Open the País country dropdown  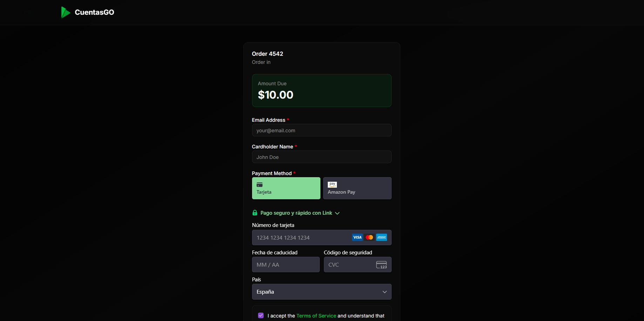click(321, 292)
